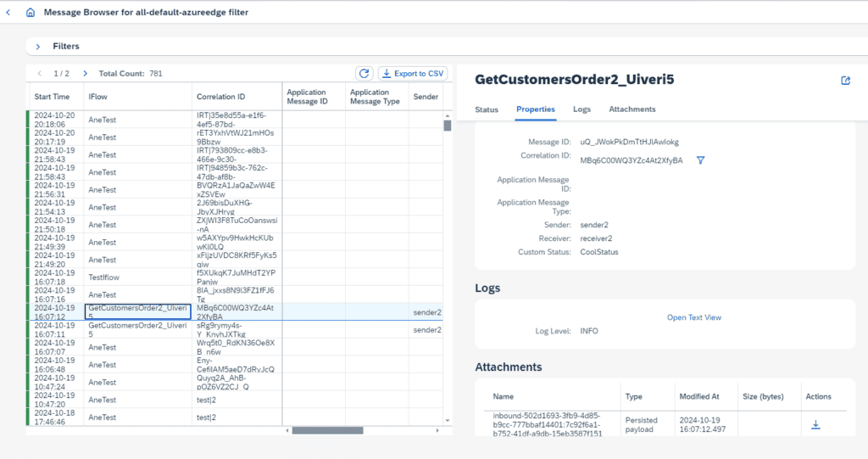Switch to the Logs tab

click(581, 109)
